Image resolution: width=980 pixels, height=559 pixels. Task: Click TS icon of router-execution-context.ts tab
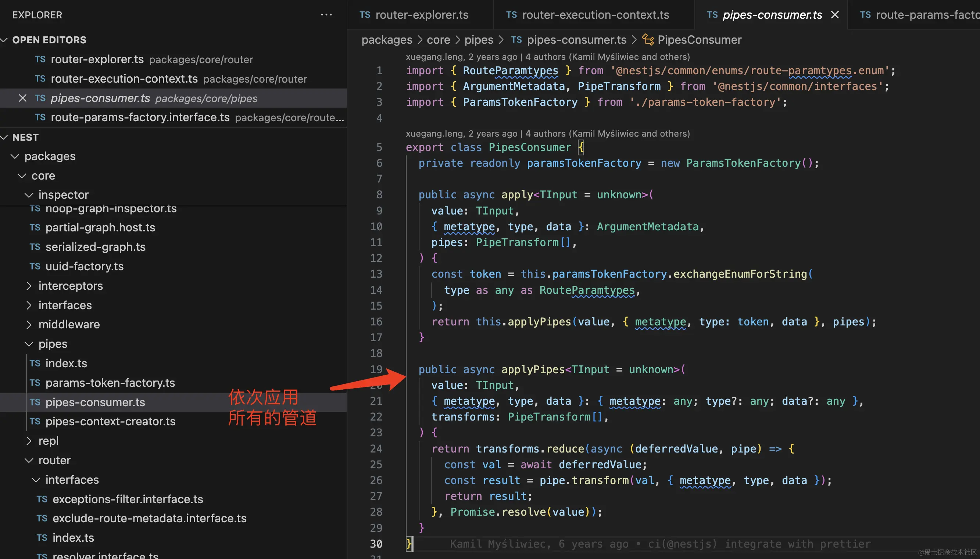pos(511,15)
